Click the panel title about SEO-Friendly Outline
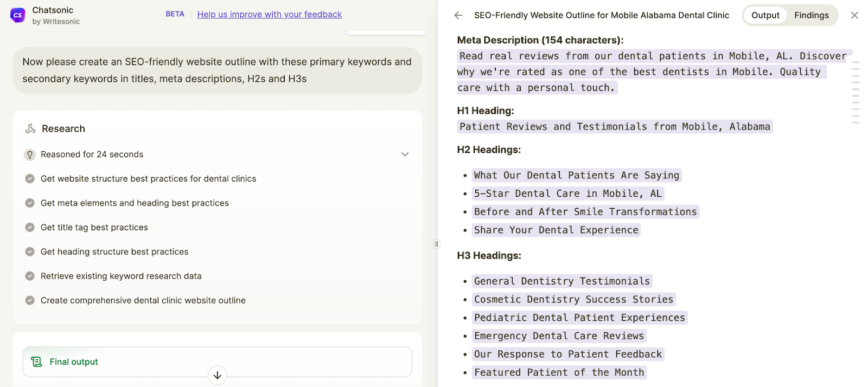 click(x=601, y=15)
